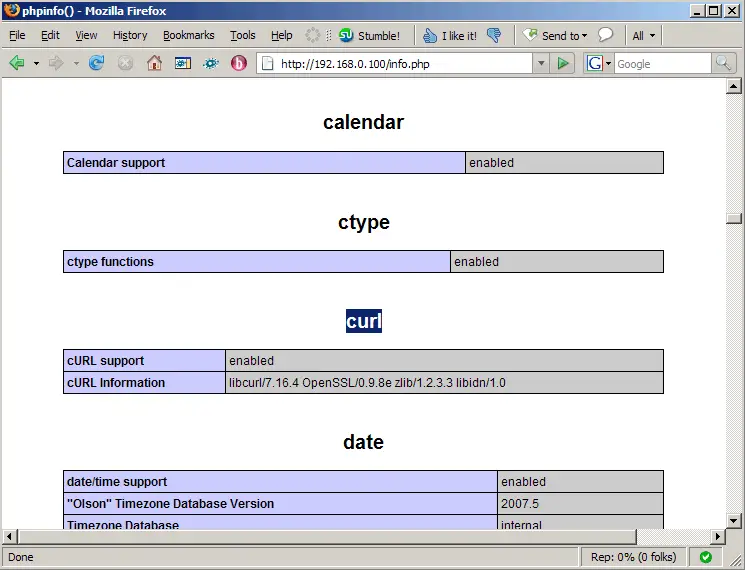
Task: Open the Back history dropdown arrow
Action: coord(36,63)
